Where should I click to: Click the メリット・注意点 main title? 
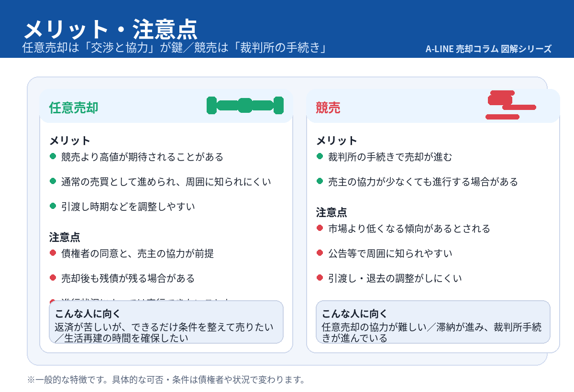pyautogui.click(x=110, y=30)
